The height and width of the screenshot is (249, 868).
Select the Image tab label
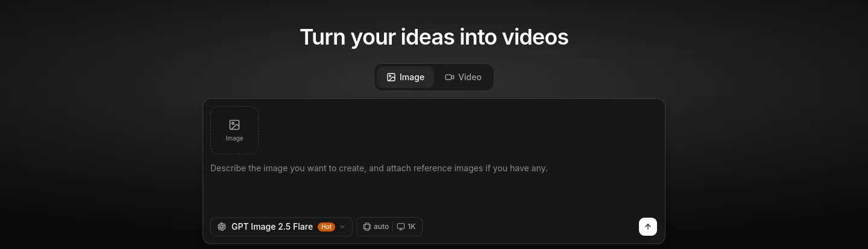[x=412, y=77]
